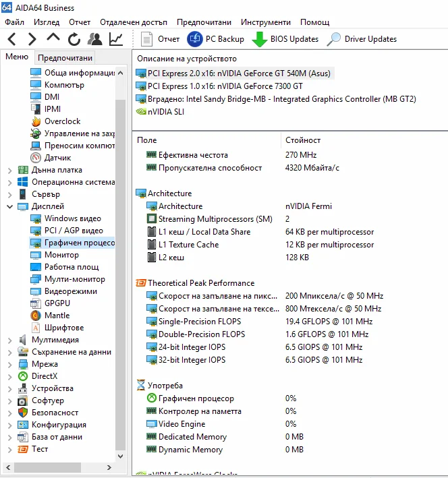The height and width of the screenshot is (478, 448).
Task: Go forward with the right arrow toolbar icon
Action: click(32, 39)
